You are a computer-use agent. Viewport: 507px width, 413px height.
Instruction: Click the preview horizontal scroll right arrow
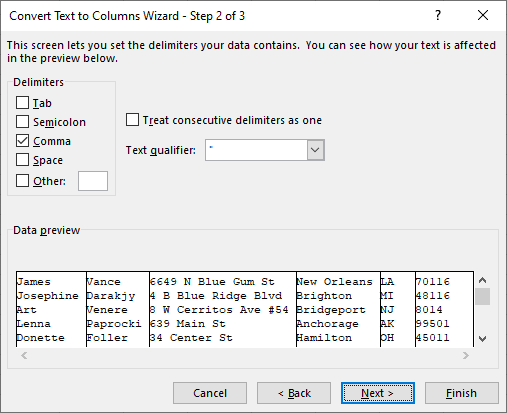click(x=466, y=355)
